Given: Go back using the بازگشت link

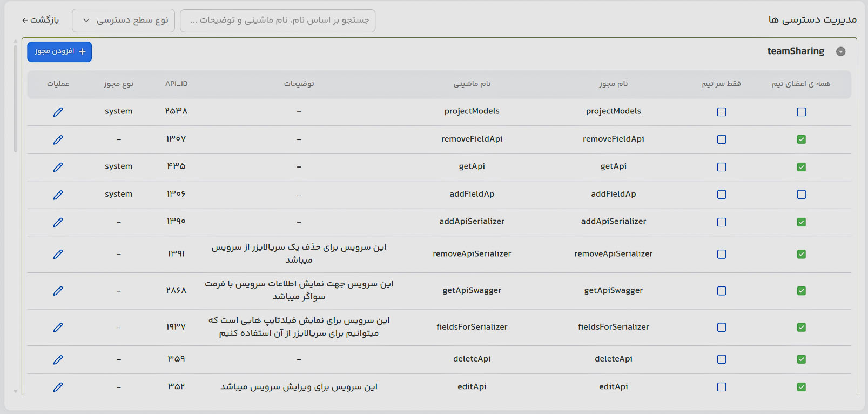Looking at the screenshot, I should click(x=41, y=20).
